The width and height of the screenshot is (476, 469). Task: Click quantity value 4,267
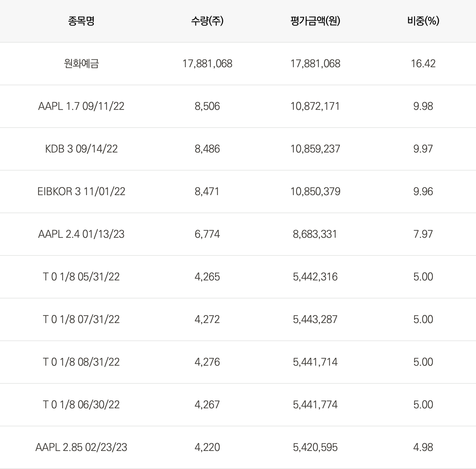tap(207, 405)
